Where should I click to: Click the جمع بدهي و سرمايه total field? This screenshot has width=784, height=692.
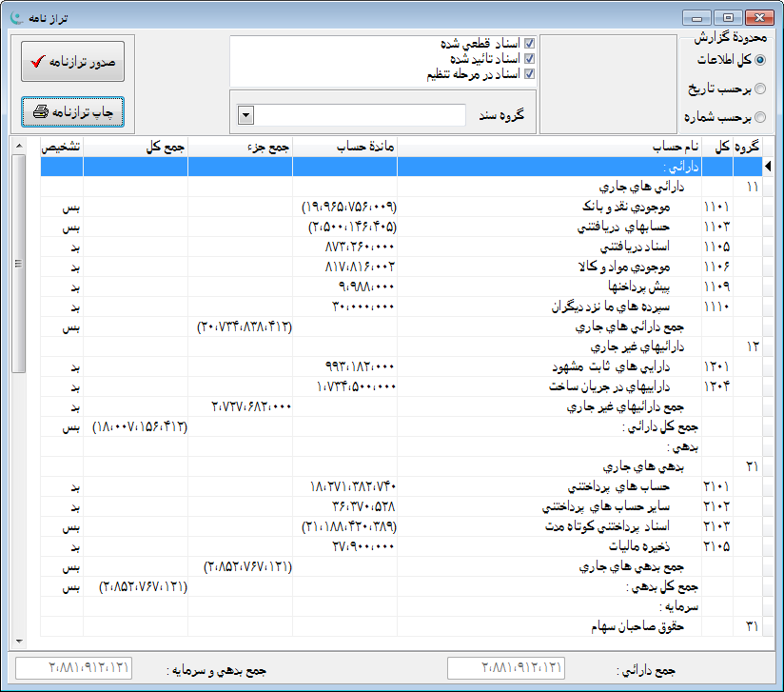[73, 669]
